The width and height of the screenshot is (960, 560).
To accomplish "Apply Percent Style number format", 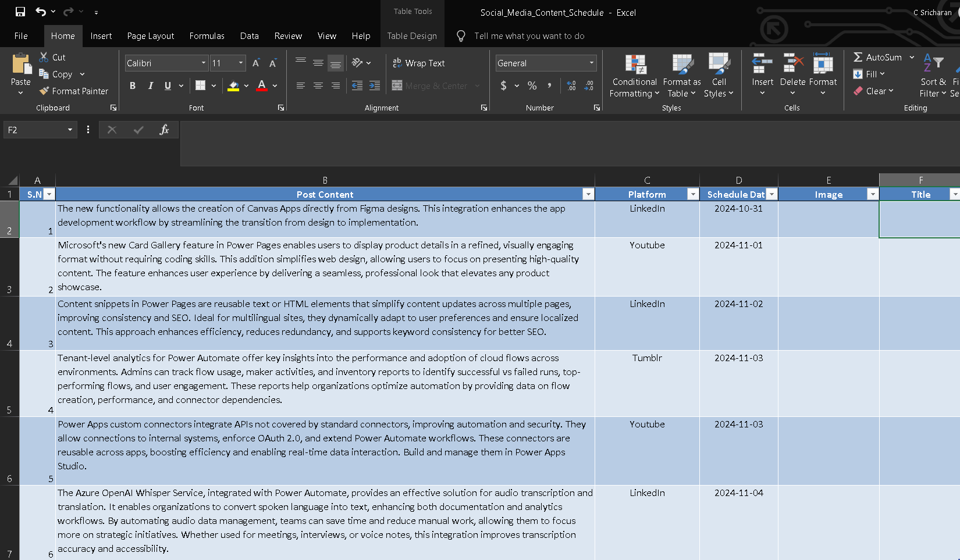I will [532, 85].
